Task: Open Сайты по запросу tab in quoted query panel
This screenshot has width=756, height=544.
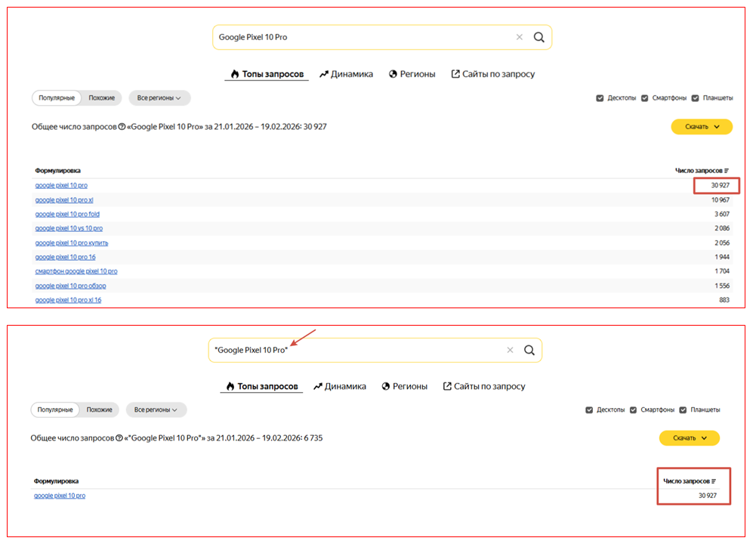Action: pos(484,386)
